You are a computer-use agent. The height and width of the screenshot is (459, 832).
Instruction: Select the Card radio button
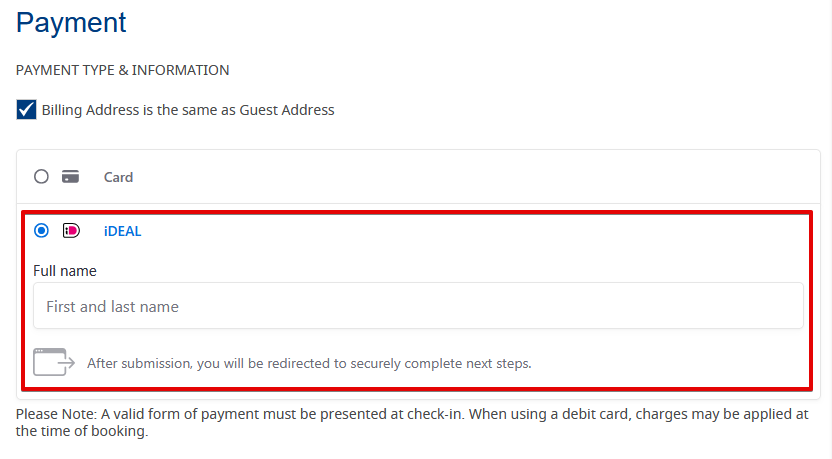click(x=41, y=177)
